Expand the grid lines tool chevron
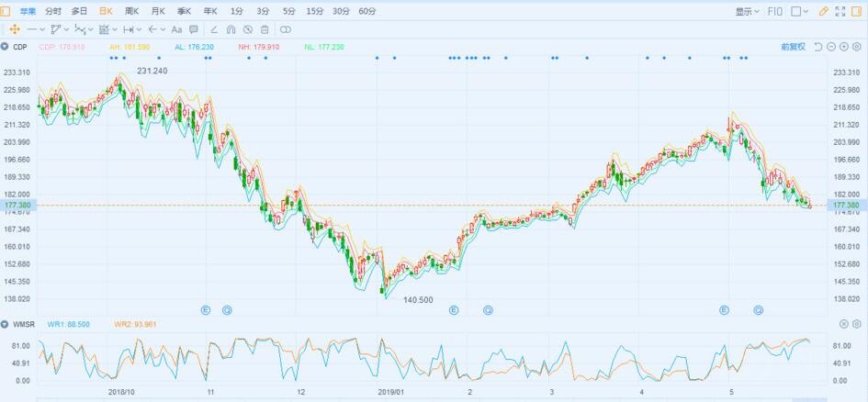 point(115,29)
